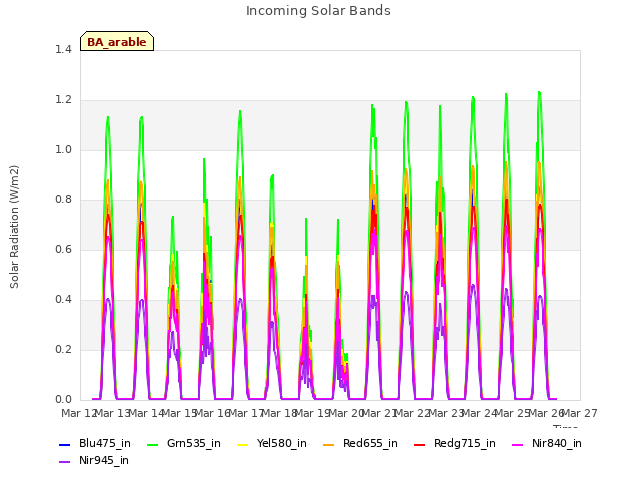Click the 0.4 y-axis tick label
Viewport: 640px width, 480px height.
pos(63,300)
